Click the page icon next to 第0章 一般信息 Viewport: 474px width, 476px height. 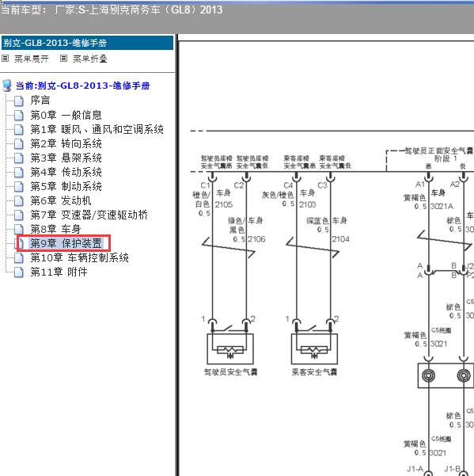click(19, 115)
